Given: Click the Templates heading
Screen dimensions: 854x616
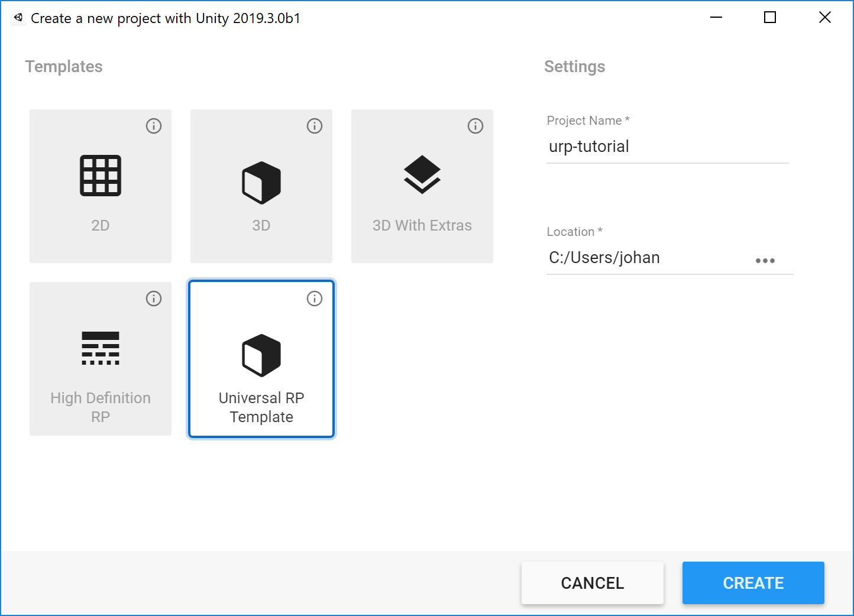Looking at the screenshot, I should tap(64, 67).
